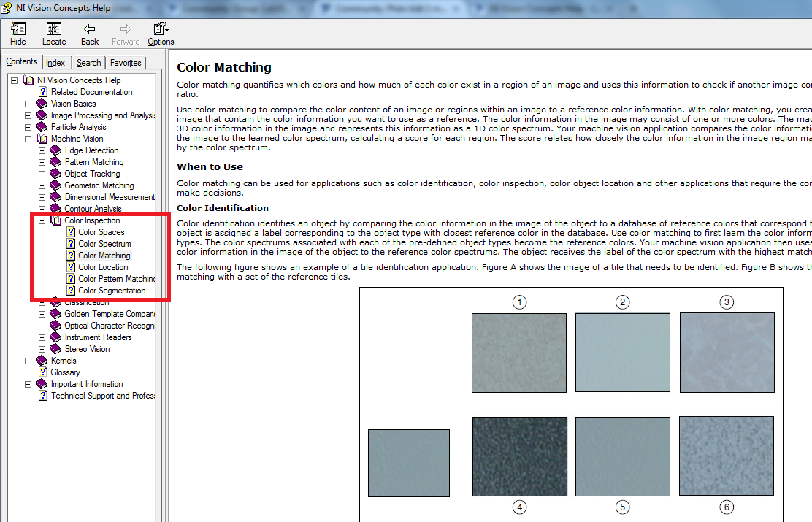
Task: Collapse the NI Vision Concepts Help root node
Action: 15,80
